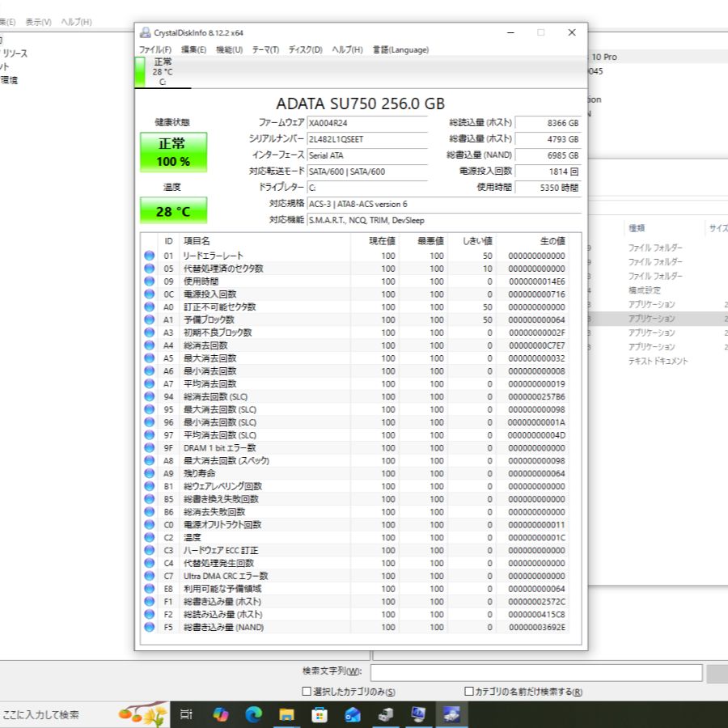
Task: Click the green 28 °C temperature button
Action: point(173,211)
